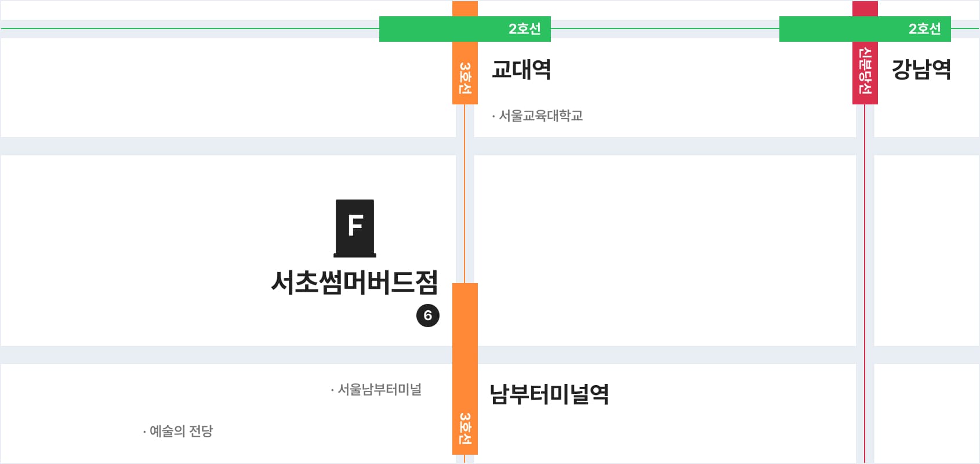Click the exit number 6 circle marker

(x=428, y=316)
